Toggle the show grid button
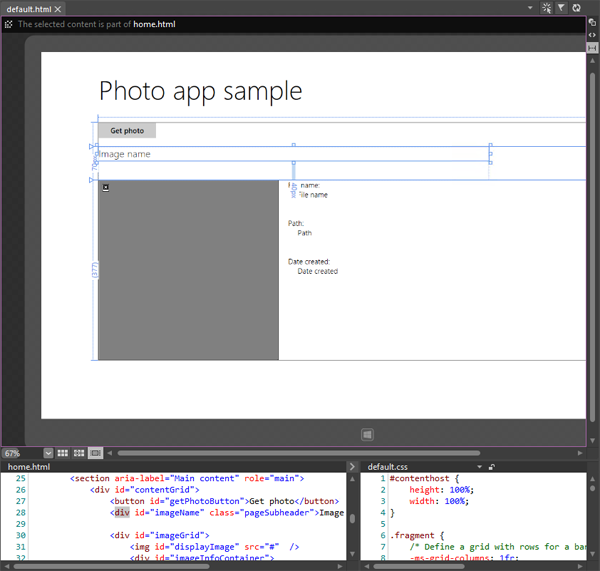Image resolution: width=600 pixels, height=571 pixels. click(x=63, y=453)
